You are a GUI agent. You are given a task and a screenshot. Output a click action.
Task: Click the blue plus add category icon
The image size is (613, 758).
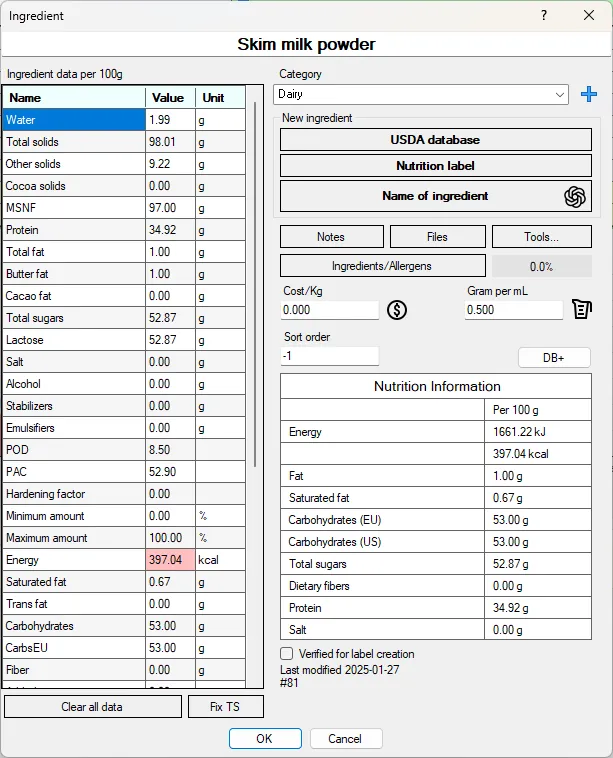[x=588, y=94]
